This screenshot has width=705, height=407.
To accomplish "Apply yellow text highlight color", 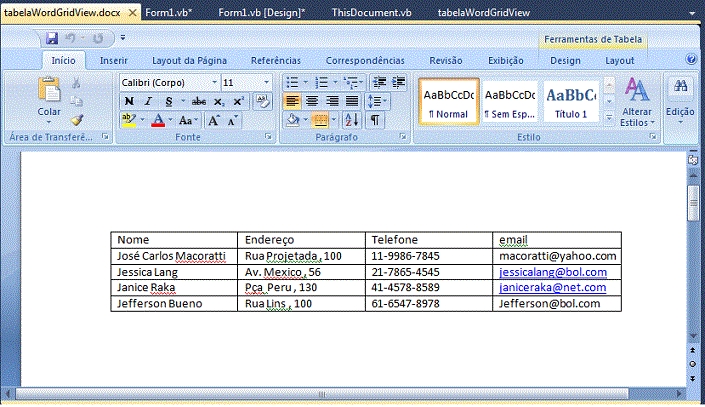I will coord(129,120).
